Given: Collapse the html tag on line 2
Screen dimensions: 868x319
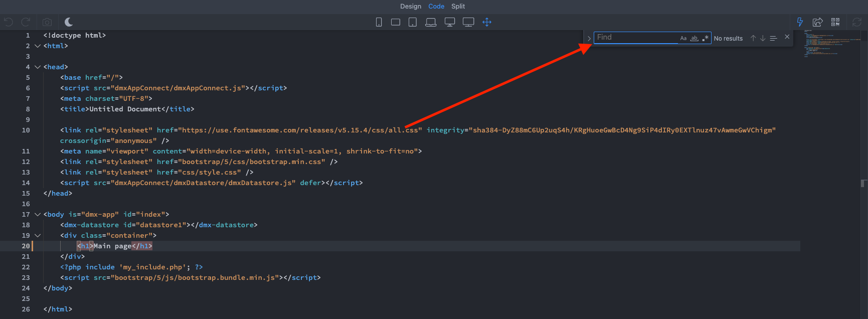Looking at the screenshot, I should [37, 46].
